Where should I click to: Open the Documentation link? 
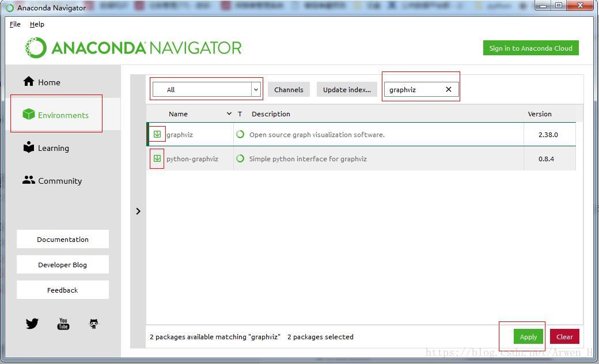pyautogui.click(x=63, y=239)
